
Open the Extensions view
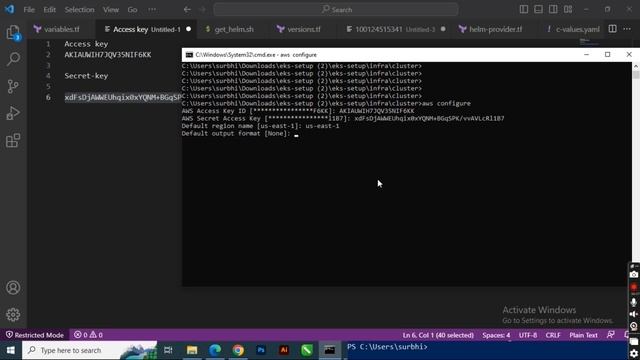click(x=13, y=140)
